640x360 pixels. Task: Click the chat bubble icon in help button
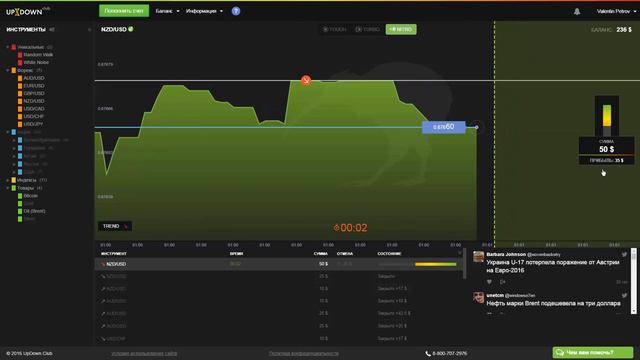click(x=560, y=352)
